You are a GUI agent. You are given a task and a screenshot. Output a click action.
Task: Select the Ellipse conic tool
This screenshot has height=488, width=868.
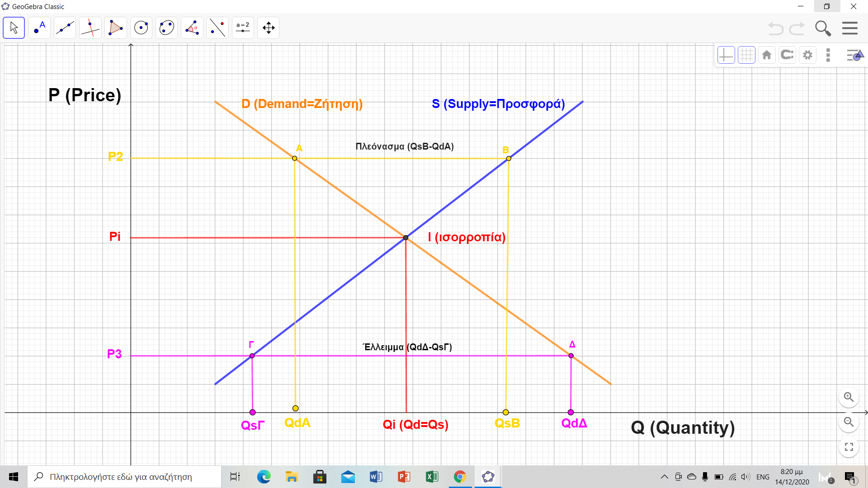(166, 28)
